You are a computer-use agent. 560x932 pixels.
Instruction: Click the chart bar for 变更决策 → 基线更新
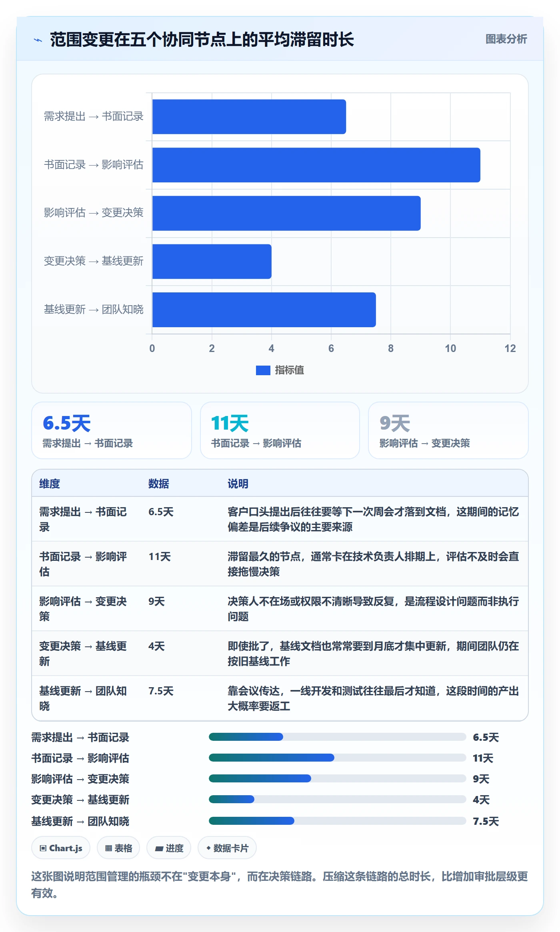[x=212, y=262]
